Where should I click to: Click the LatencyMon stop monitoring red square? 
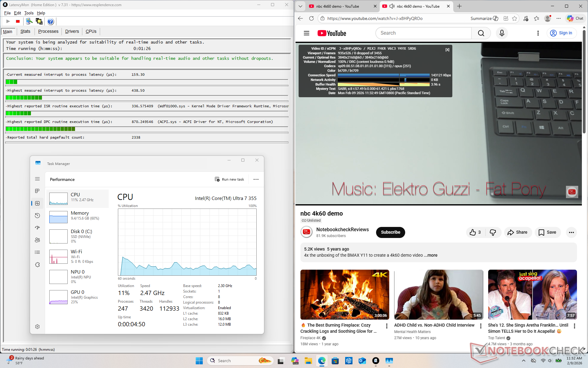point(18,21)
